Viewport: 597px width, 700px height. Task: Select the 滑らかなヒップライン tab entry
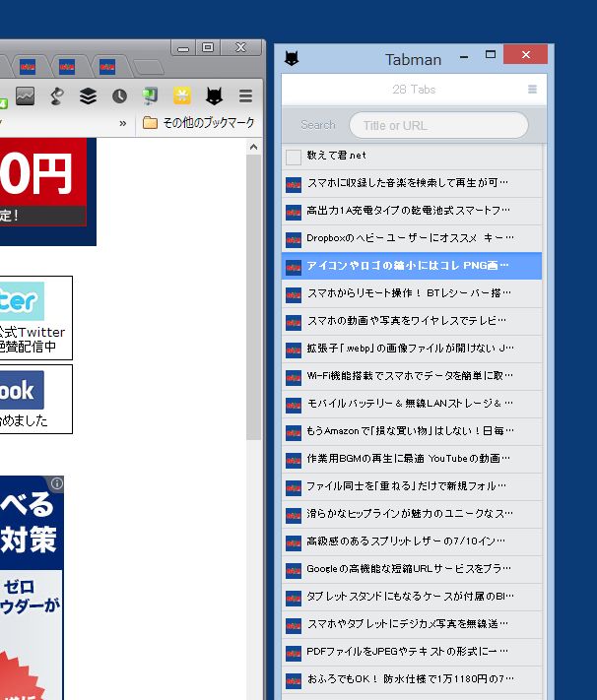412,514
